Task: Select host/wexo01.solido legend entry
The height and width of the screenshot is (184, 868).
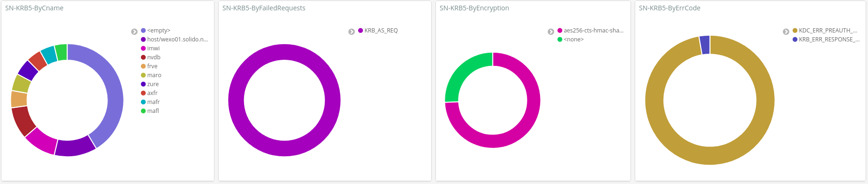Action: click(174, 40)
